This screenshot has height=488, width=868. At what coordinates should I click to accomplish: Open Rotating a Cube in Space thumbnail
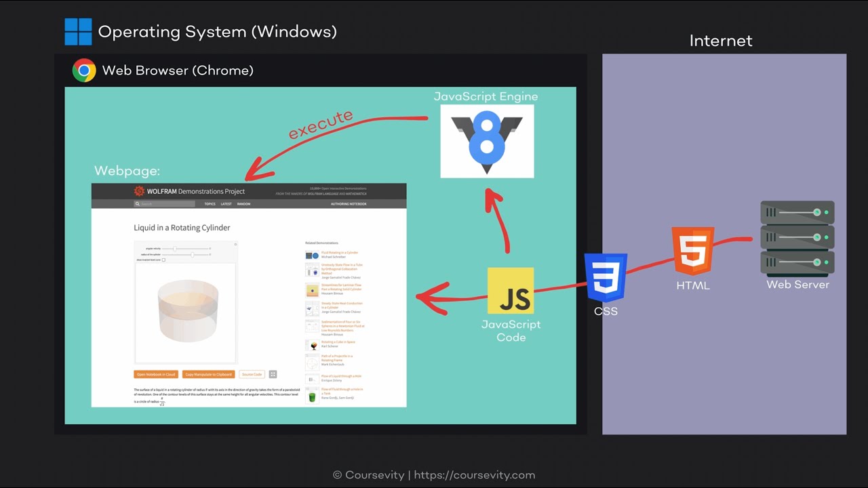[312, 345]
